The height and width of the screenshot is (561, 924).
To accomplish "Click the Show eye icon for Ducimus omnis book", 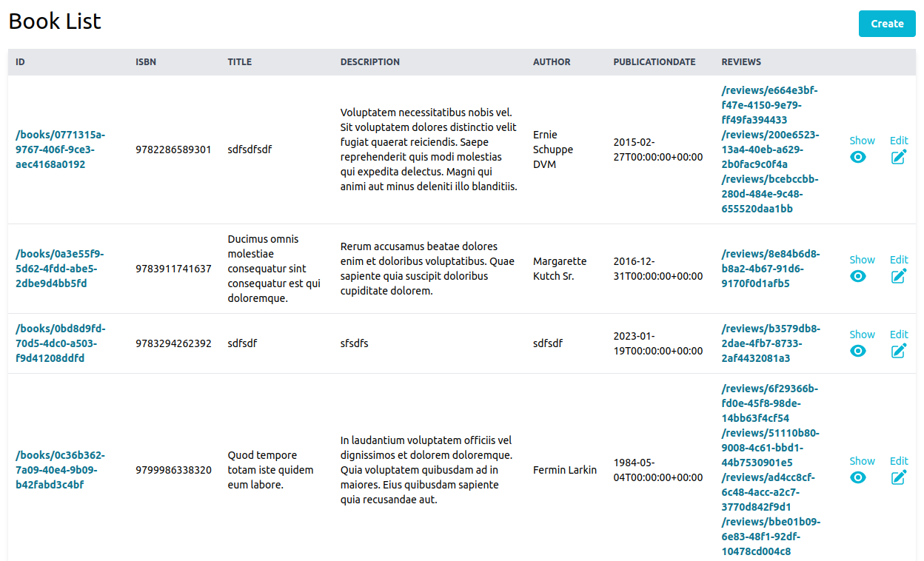I will point(858,276).
